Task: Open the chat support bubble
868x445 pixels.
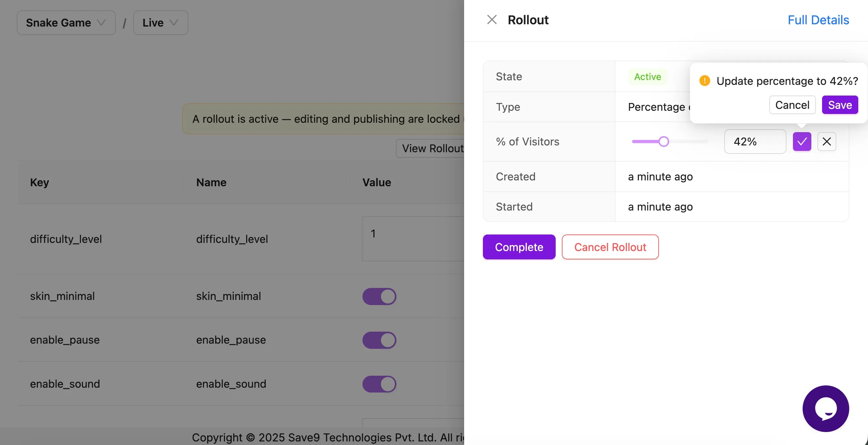Action: [826, 408]
